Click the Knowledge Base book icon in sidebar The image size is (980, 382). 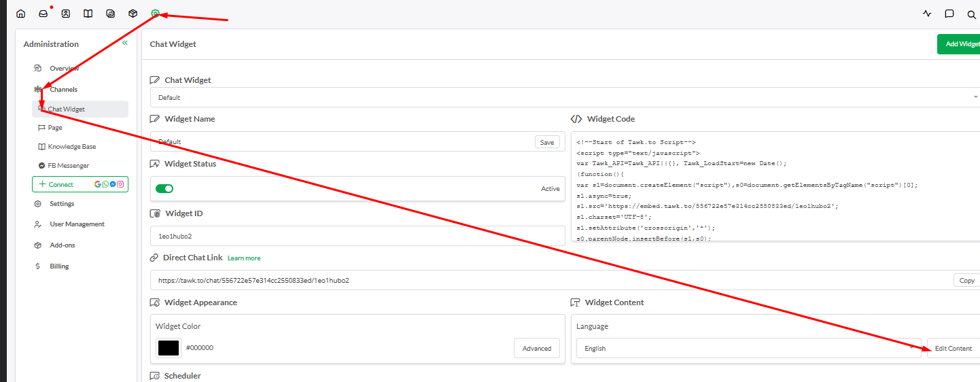coord(42,146)
